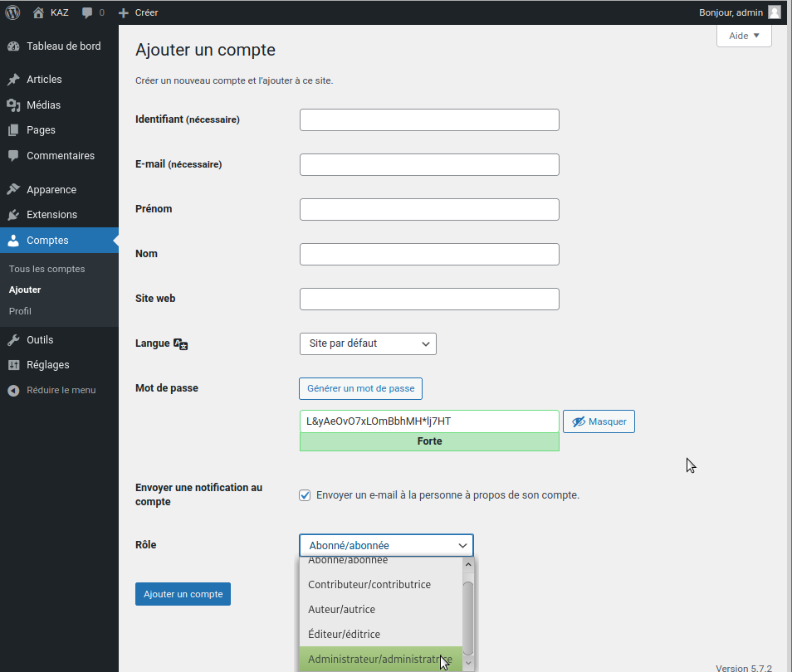The image size is (792, 672).
Task: Open the Langue dropdown
Action: 368,343
